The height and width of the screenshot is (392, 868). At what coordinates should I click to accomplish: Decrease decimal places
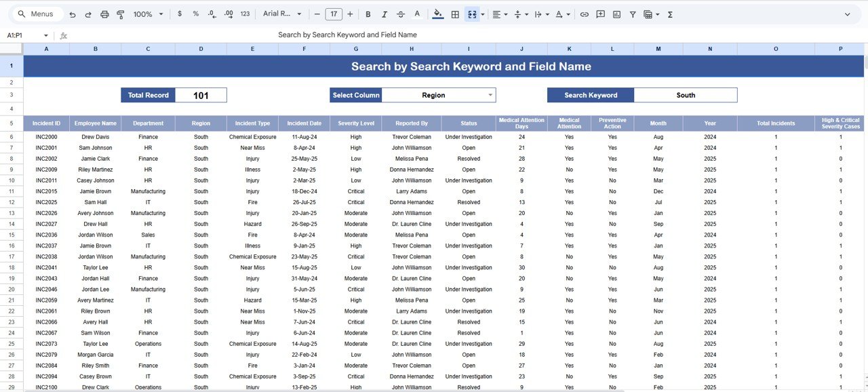tap(210, 14)
